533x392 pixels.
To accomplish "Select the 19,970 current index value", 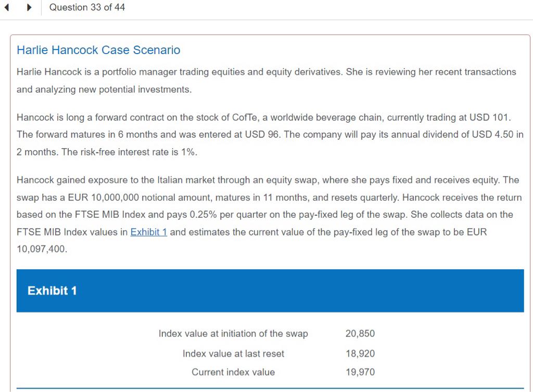I will 360,372.
